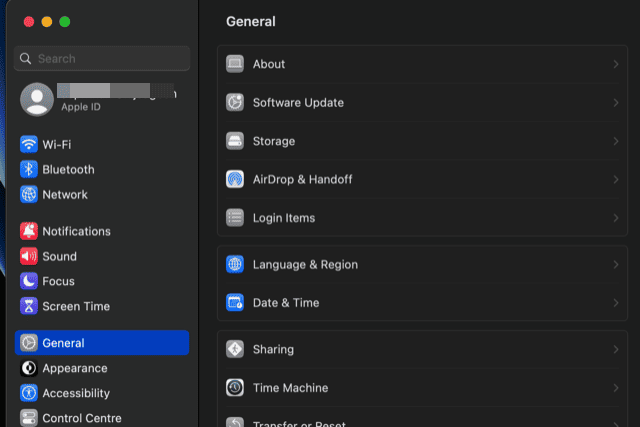
Task: Select Appearance in the sidebar
Action: click(x=74, y=368)
